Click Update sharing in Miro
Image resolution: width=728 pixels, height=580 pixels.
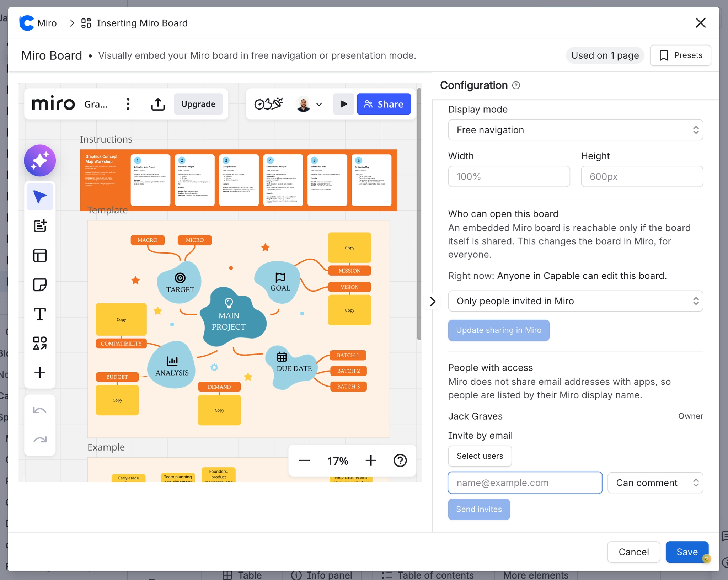click(499, 330)
